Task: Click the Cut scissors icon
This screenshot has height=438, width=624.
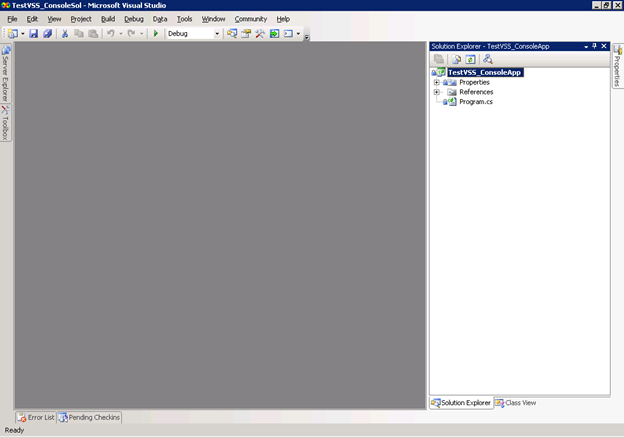Action: pyautogui.click(x=65, y=34)
